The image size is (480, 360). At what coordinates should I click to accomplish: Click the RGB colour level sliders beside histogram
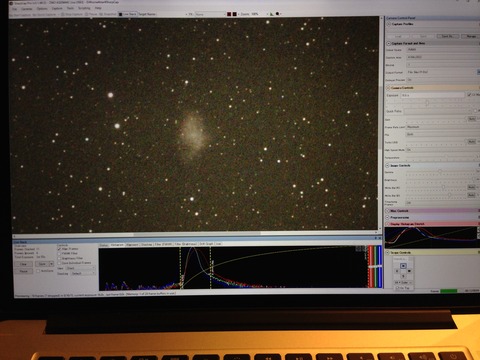pyautogui.click(x=375, y=266)
